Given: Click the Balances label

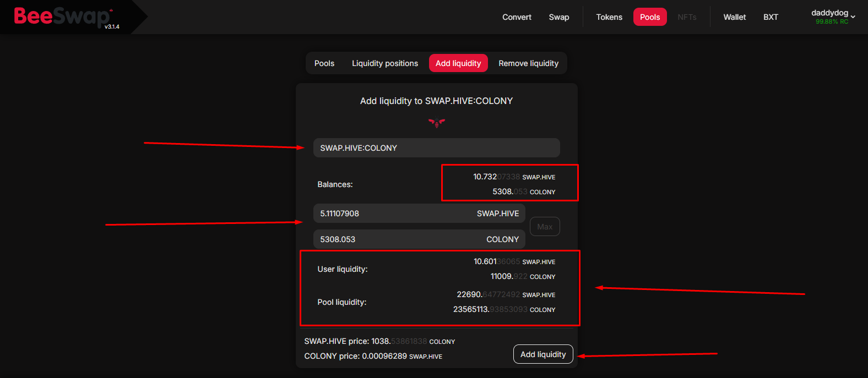Looking at the screenshot, I should [x=335, y=184].
